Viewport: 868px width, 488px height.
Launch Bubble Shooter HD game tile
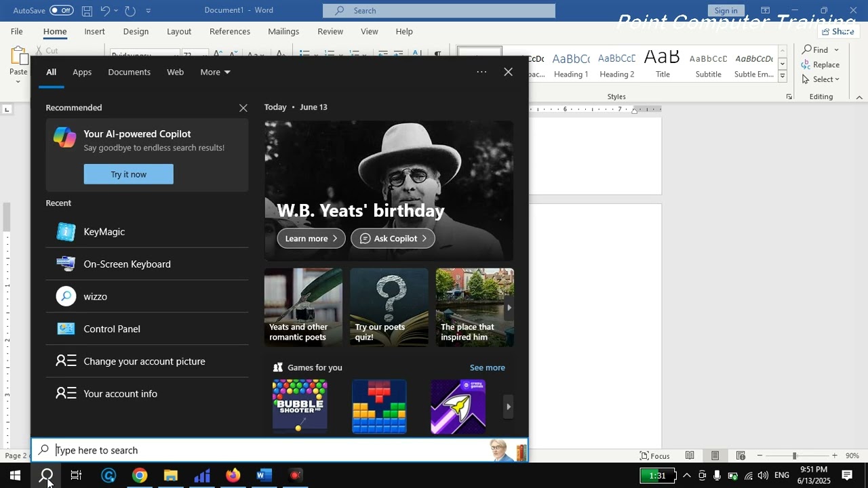tap(300, 406)
